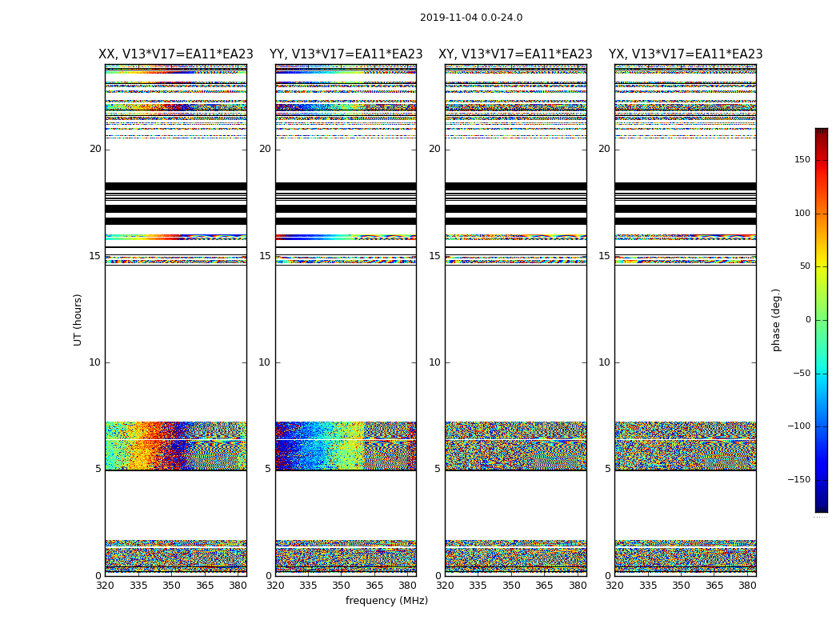
Task: Click the phase colorbar gradient
Action: 822,320
